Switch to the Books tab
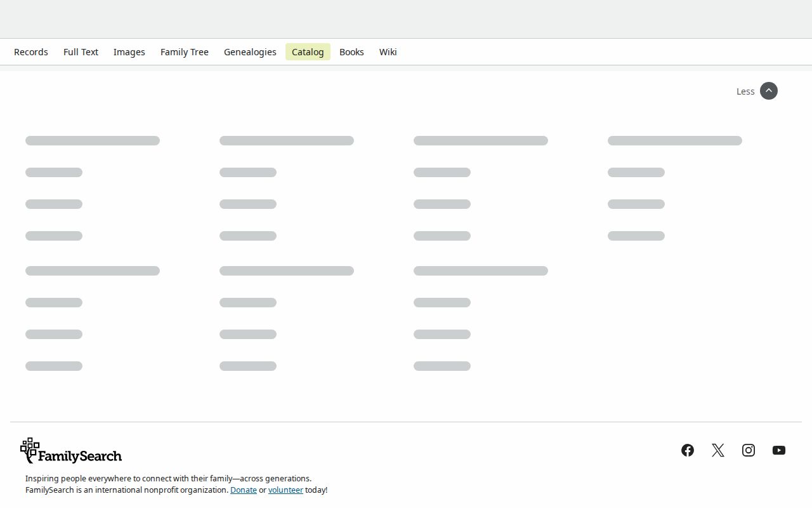812x508 pixels. (351, 52)
